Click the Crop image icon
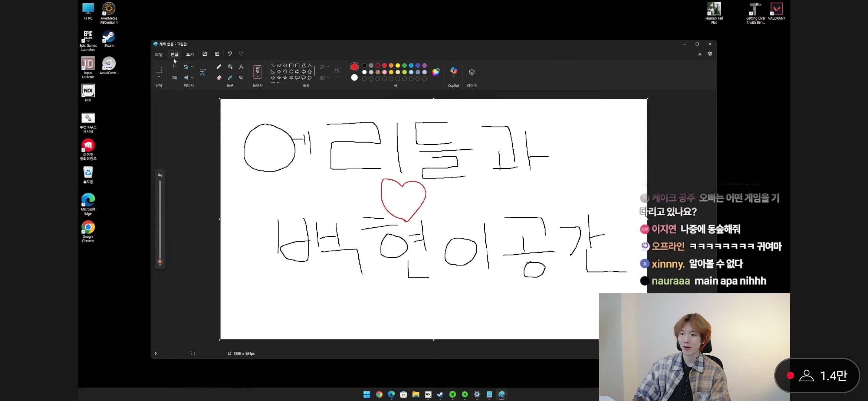868x401 pixels. 175,66
